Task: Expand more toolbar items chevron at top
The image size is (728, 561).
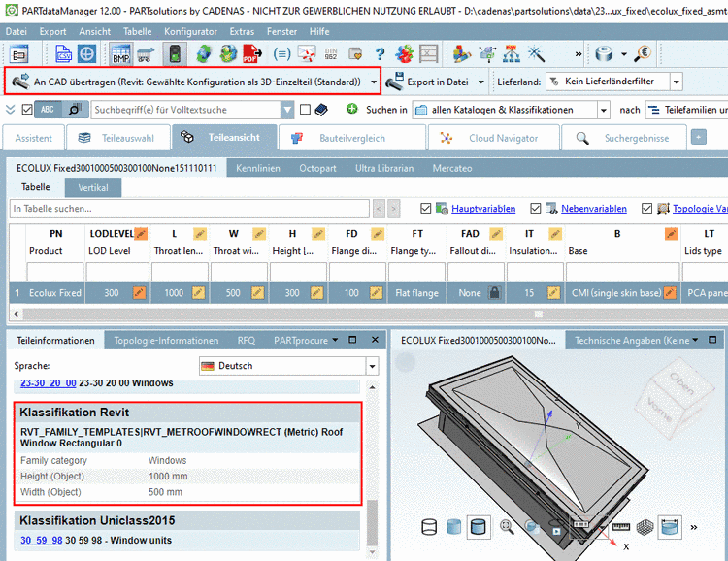Action: [x=579, y=54]
